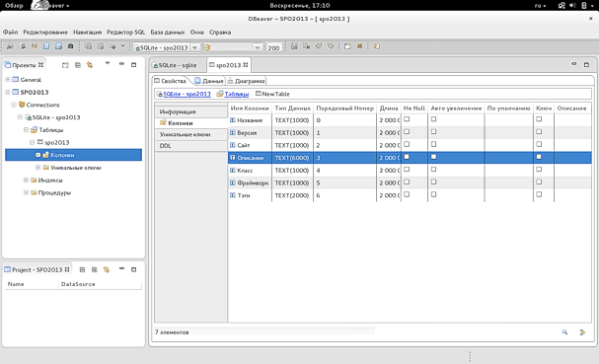Collapse the Connections tree node
599x364 pixels.
point(14,105)
